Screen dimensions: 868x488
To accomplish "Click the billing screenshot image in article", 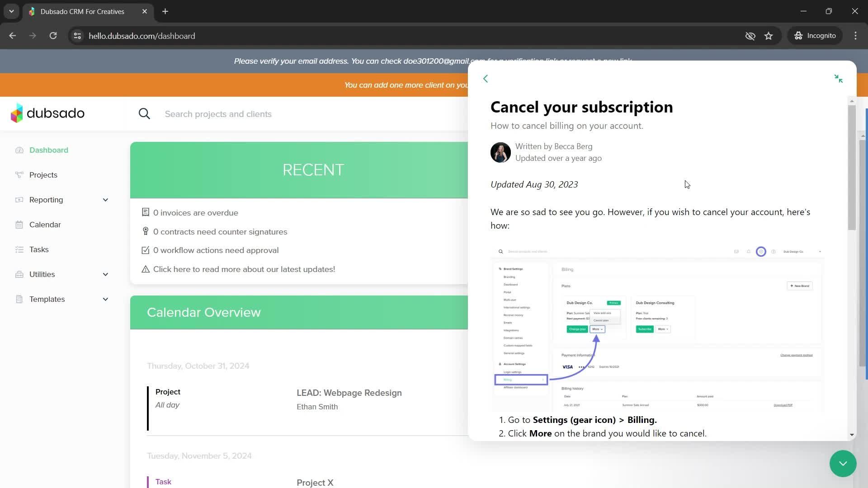I will tap(657, 328).
